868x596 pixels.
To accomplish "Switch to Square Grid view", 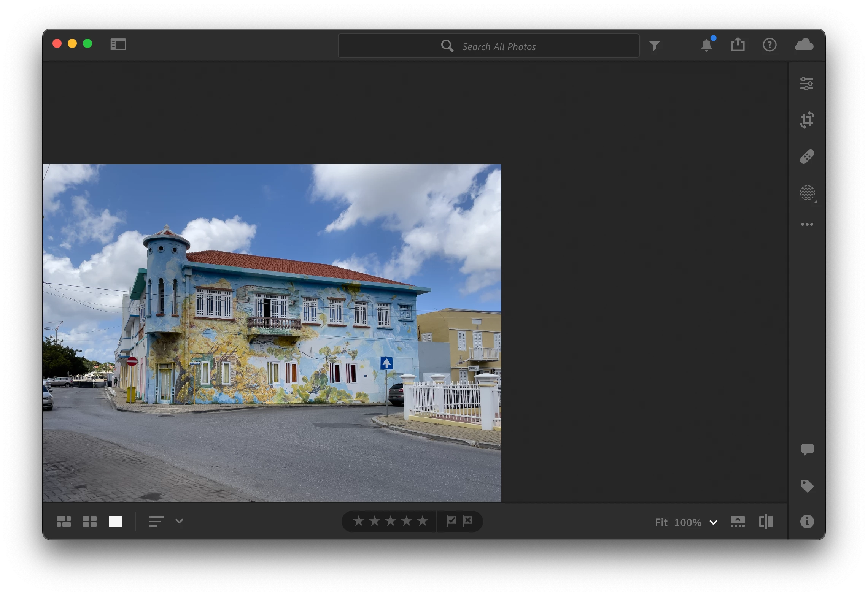I will pos(89,521).
